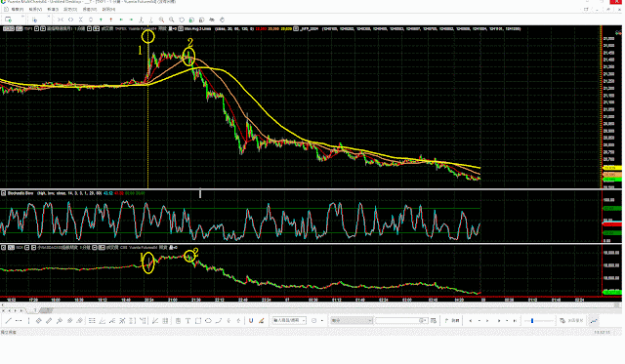Select the vertical line drawing tool
This screenshot has height=364, width=625.
point(28,321)
